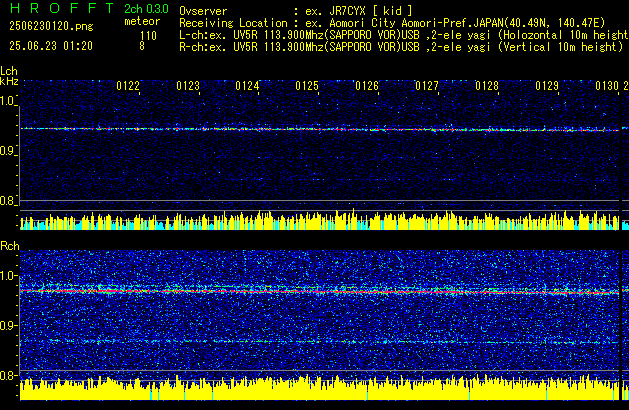Click the 0123 time marker

point(188,86)
